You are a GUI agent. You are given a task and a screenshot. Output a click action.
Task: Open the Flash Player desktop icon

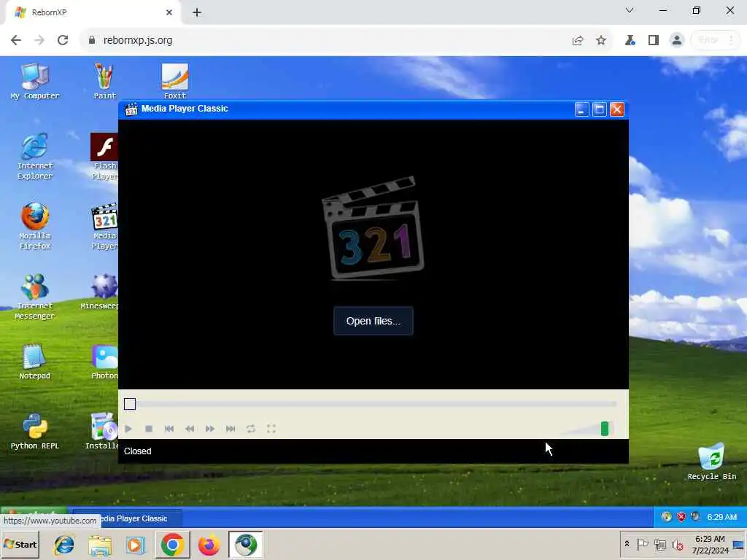coord(104,156)
